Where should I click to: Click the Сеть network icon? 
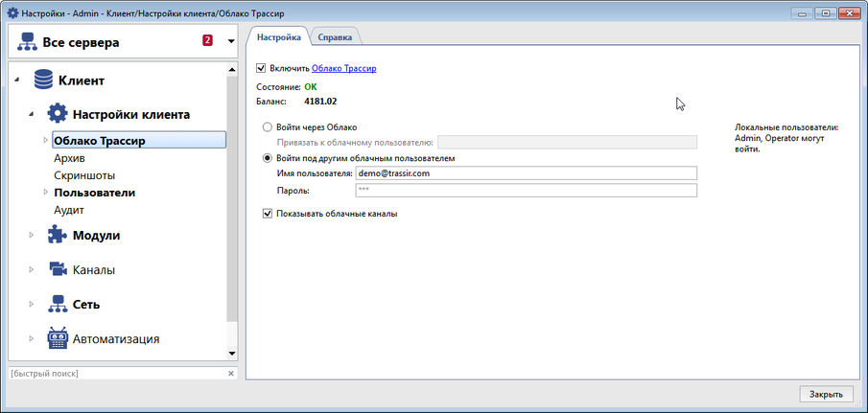coord(58,305)
